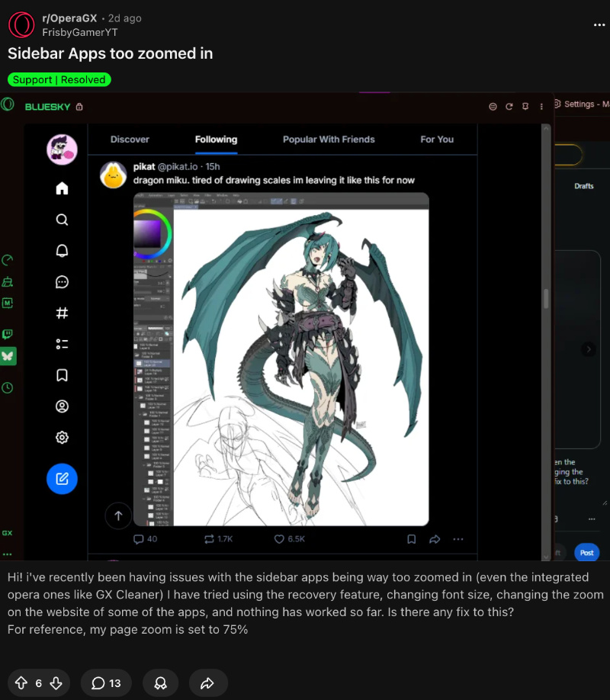Click the Bluesky panel scrollbar thumb
This screenshot has width=610, height=700.
(546, 299)
